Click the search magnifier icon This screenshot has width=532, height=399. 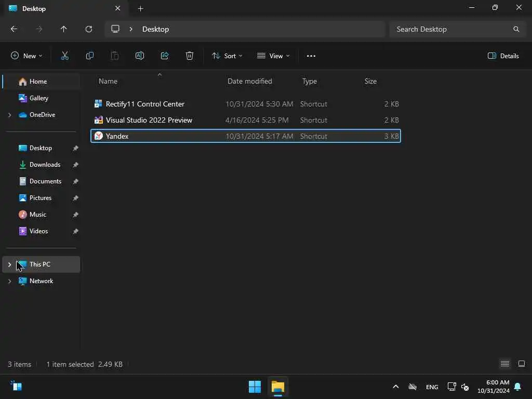coord(516,29)
